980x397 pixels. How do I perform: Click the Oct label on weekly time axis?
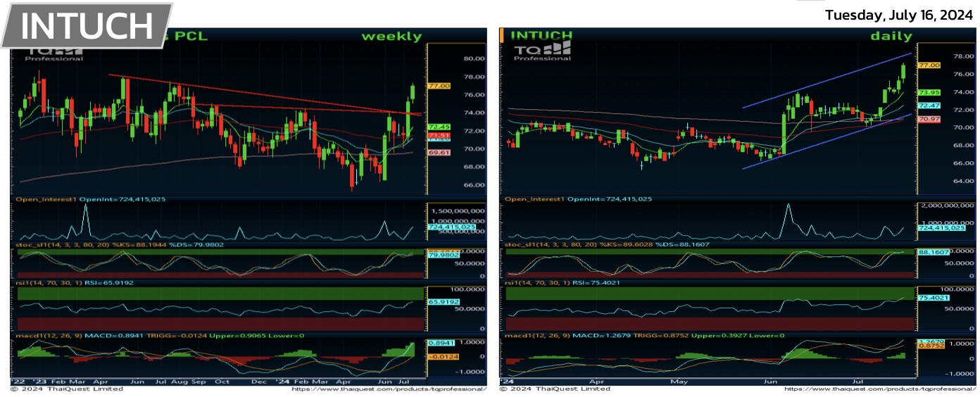(x=222, y=381)
